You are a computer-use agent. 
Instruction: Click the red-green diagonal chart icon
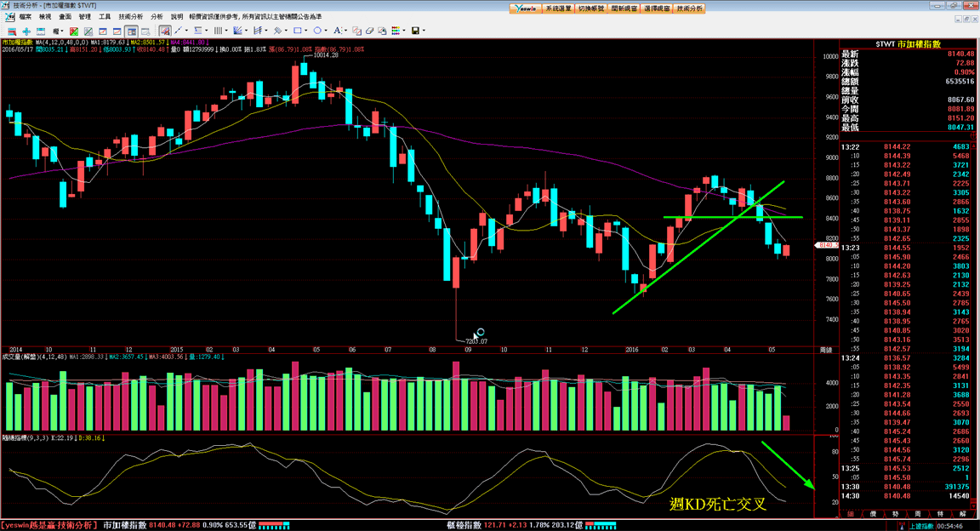(74, 31)
